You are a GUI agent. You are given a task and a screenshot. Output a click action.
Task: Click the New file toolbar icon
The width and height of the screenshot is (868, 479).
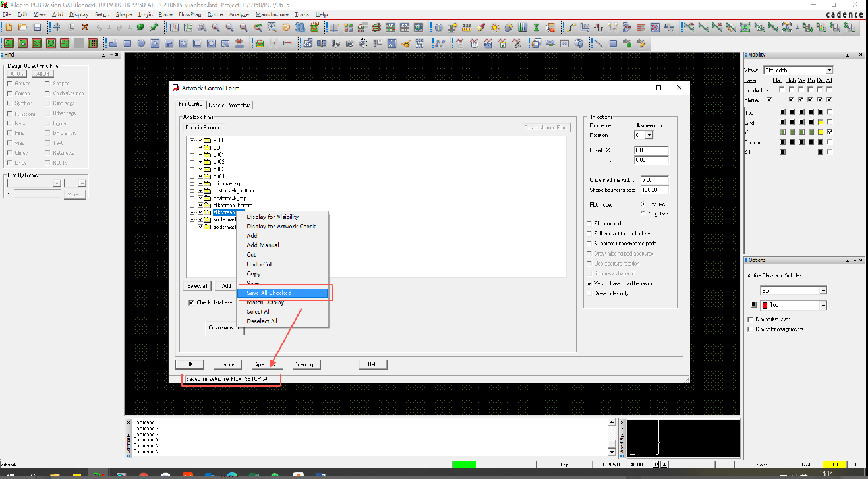[x=9, y=27]
